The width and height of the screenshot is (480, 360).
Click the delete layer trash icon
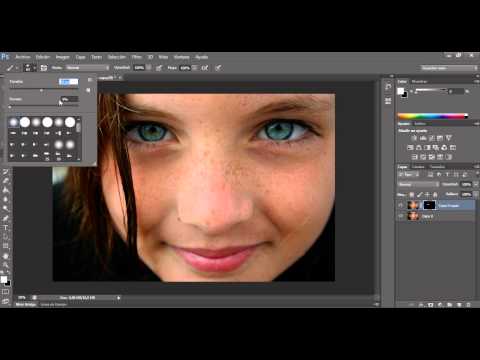[468, 305]
